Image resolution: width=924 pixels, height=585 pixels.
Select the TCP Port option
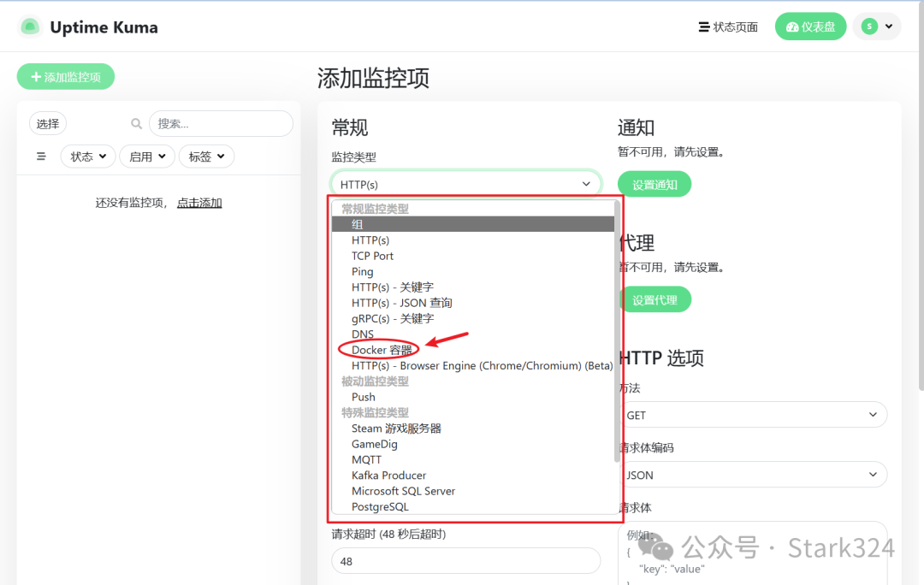(472, 256)
